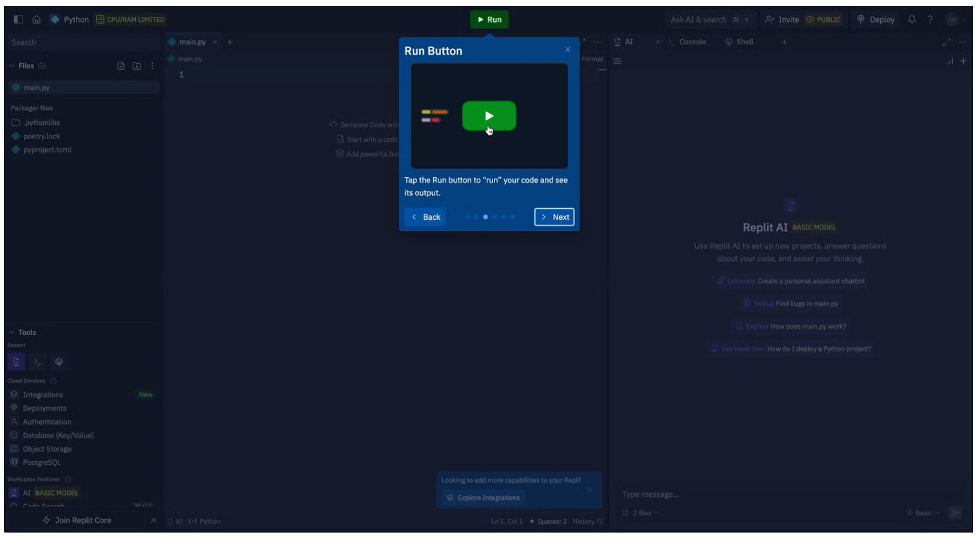Screen dimensions: 980x540
Task: Toggle Explore Integrations in the capabilities prompt
Action: click(x=487, y=497)
